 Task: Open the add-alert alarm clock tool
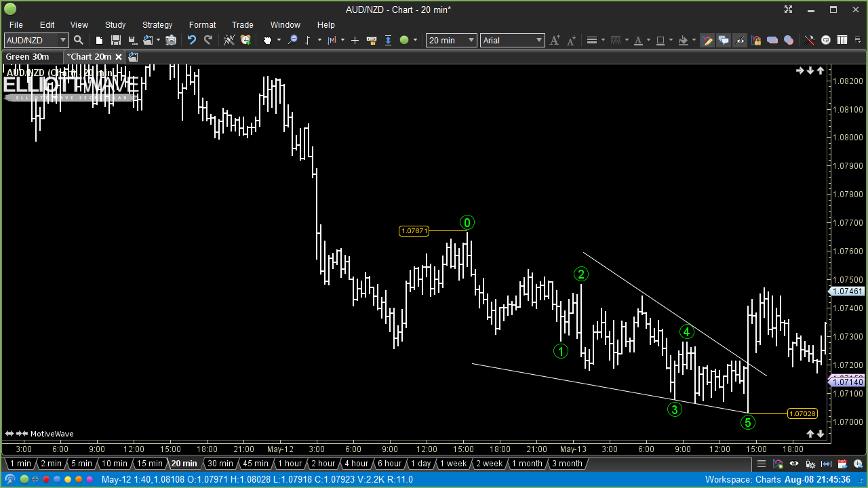pos(244,40)
